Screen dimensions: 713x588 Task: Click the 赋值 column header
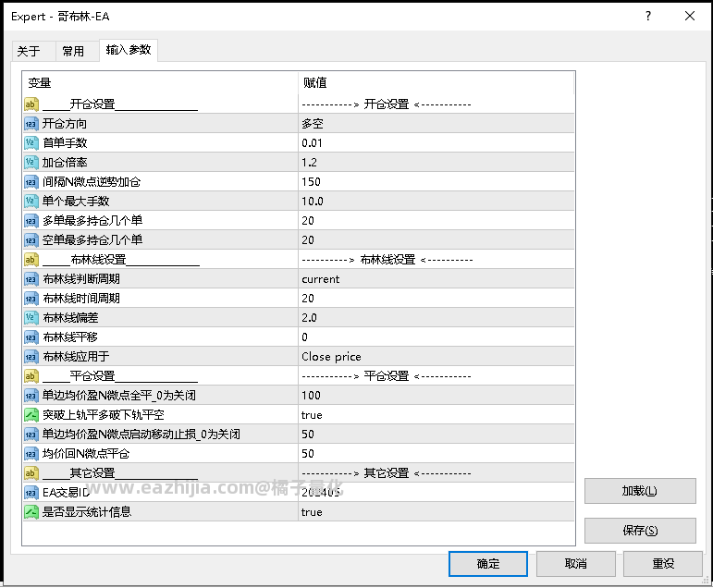[x=436, y=83]
